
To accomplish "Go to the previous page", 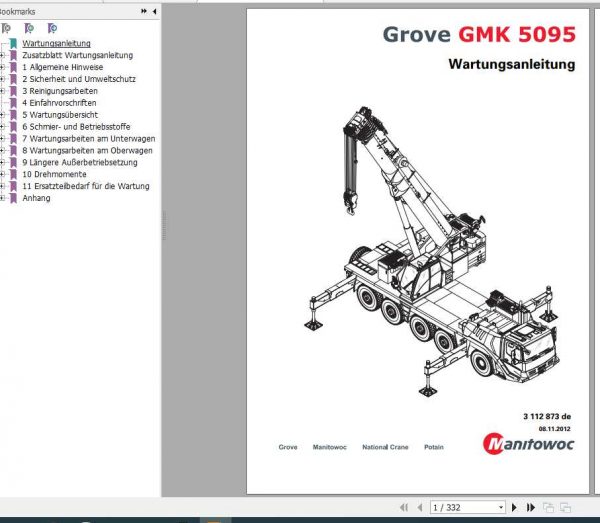I will pos(420,507).
